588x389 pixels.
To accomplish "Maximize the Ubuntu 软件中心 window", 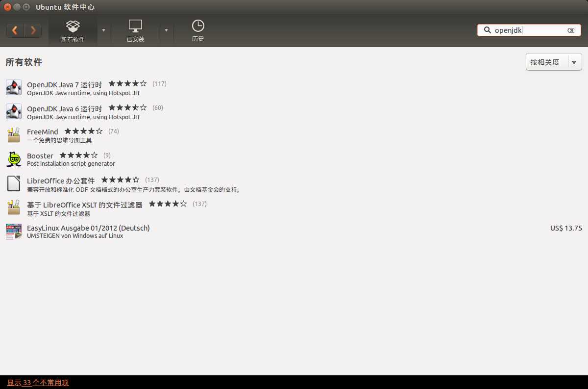I will coord(26,7).
